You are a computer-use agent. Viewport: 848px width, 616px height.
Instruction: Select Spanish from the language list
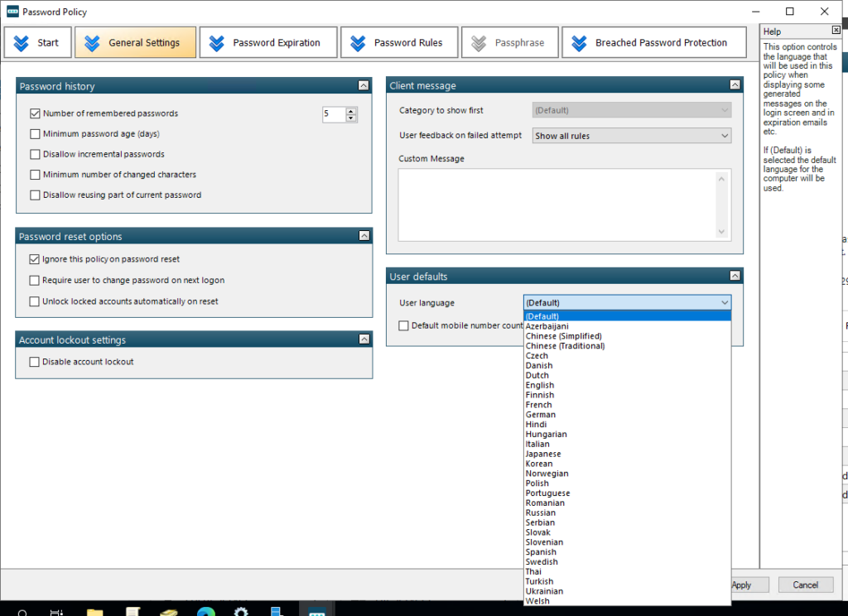(628, 552)
